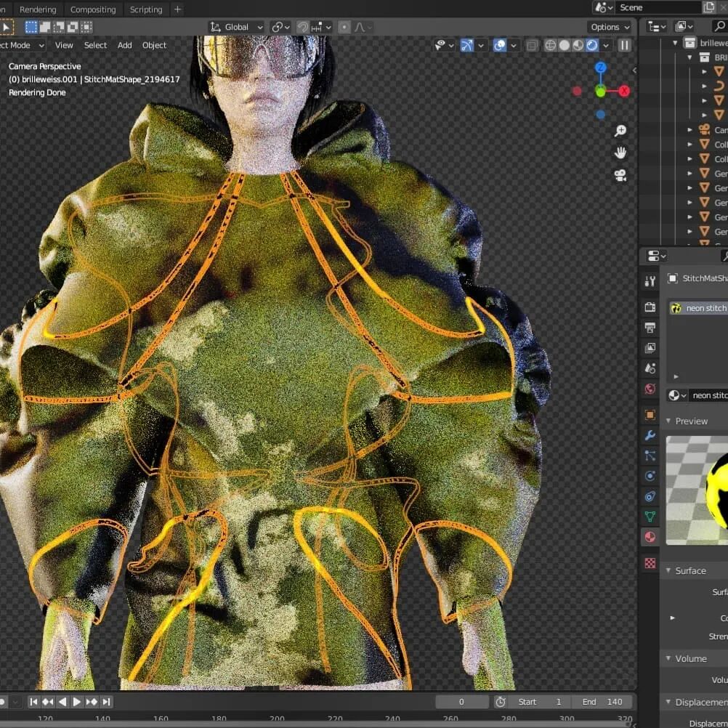Click the pan view hand icon
728x728 pixels.
coord(620,153)
